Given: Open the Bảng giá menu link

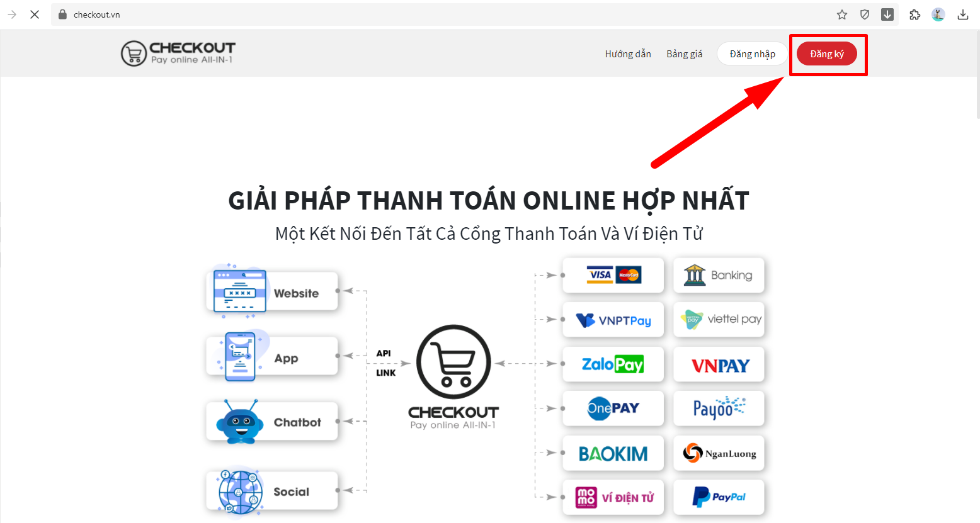Looking at the screenshot, I should tap(685, 54).
